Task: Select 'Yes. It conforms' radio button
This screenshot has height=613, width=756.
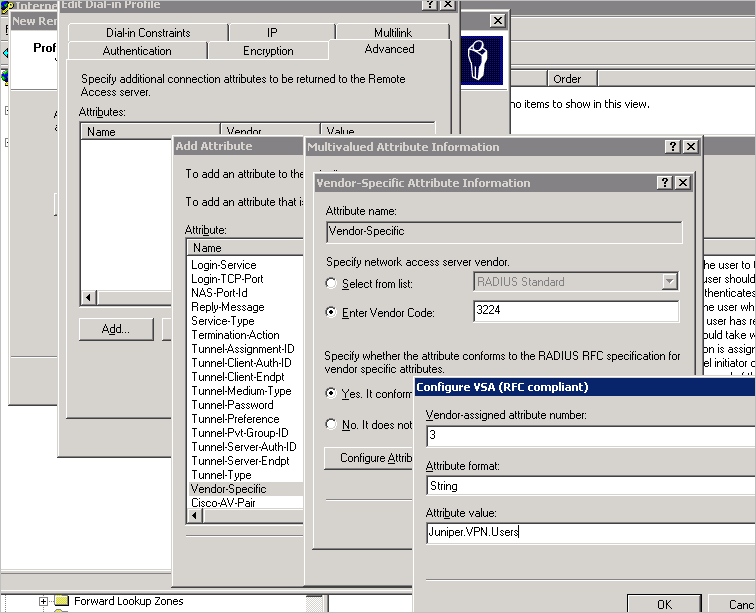Action: (x=332, y=394)
